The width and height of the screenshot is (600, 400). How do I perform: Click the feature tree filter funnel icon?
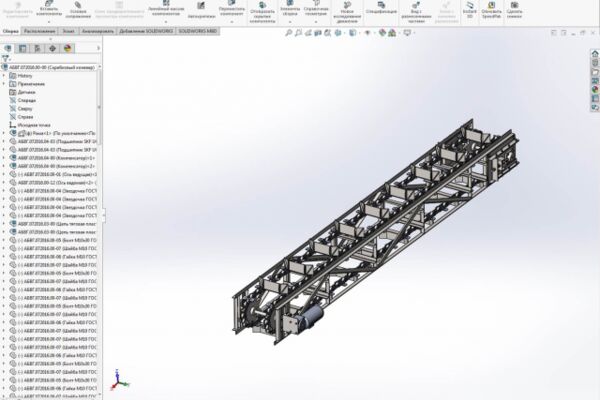pos(5,59)
